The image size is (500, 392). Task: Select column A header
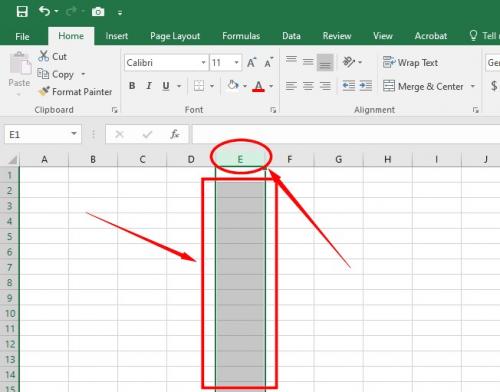[x=44, y=159]
